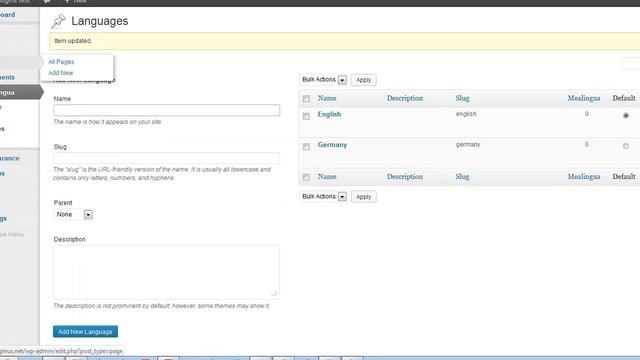640x360 pixels.
Task: Set Germany as the default language radio
Action: (626, 146)
